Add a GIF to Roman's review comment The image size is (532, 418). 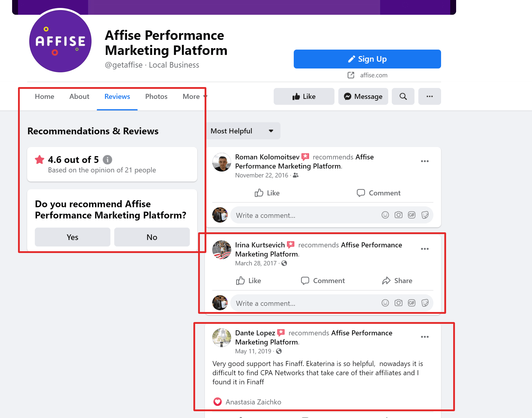pos(412,215)
